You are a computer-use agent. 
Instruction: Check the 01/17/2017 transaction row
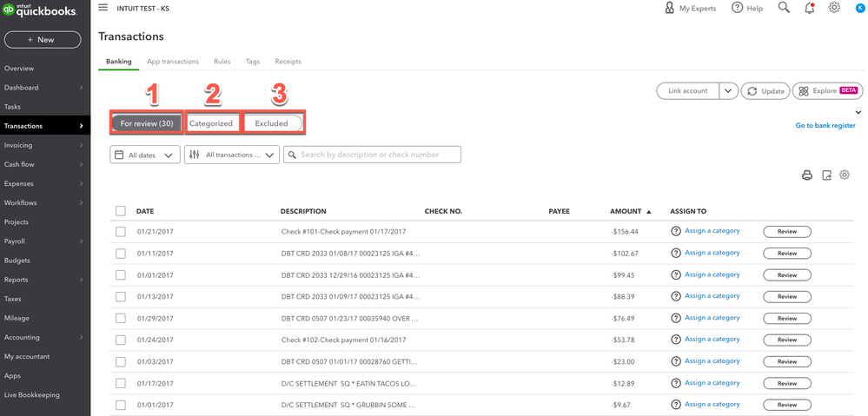(x=121, y=383)
